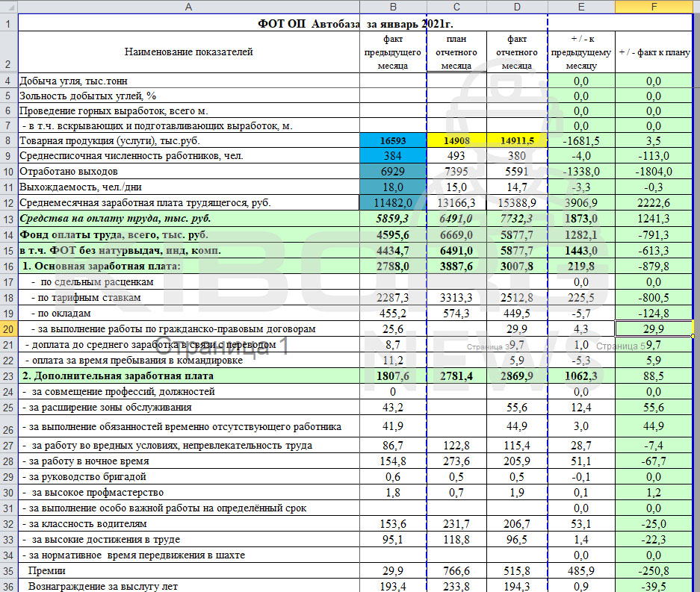The image size is (700, 592).
Task: Click the yellow cell with value 14911,5
Action: click(x=517, y=140)
